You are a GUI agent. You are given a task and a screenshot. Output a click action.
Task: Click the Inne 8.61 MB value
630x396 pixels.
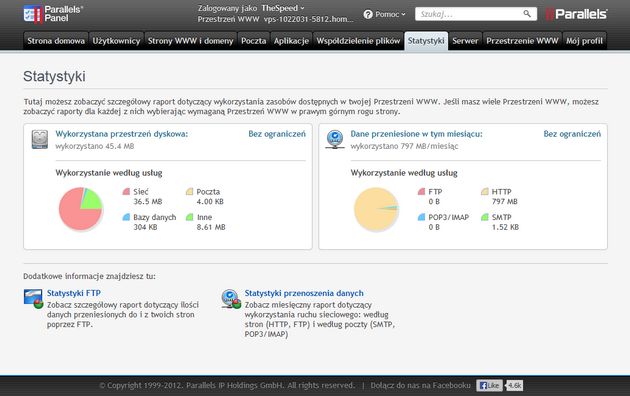pos(211,227)
